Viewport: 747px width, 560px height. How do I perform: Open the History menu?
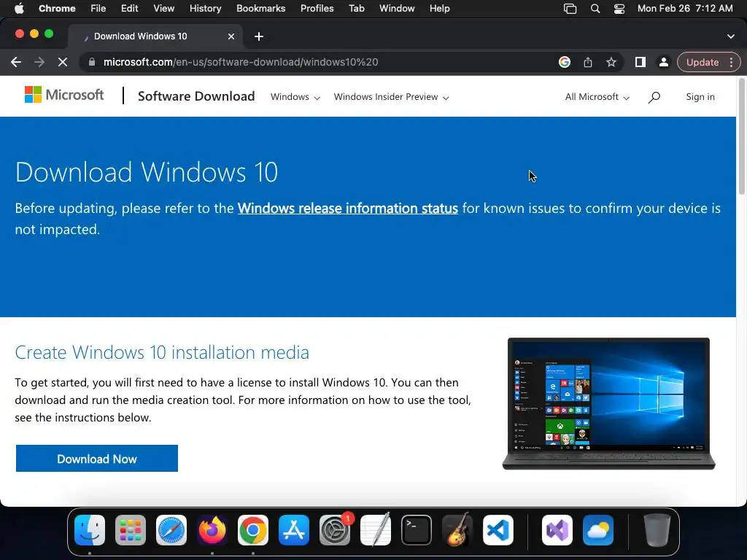(205, 8)
